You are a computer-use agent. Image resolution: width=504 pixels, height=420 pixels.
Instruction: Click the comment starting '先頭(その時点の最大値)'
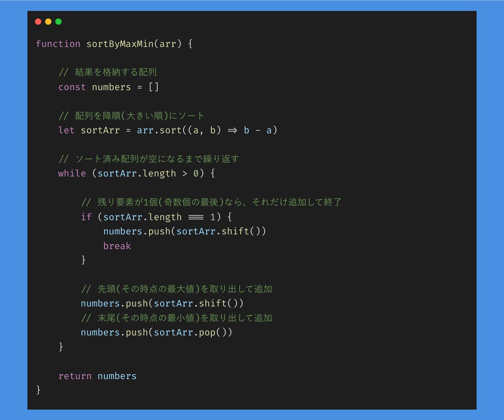(x=176, y=289)
